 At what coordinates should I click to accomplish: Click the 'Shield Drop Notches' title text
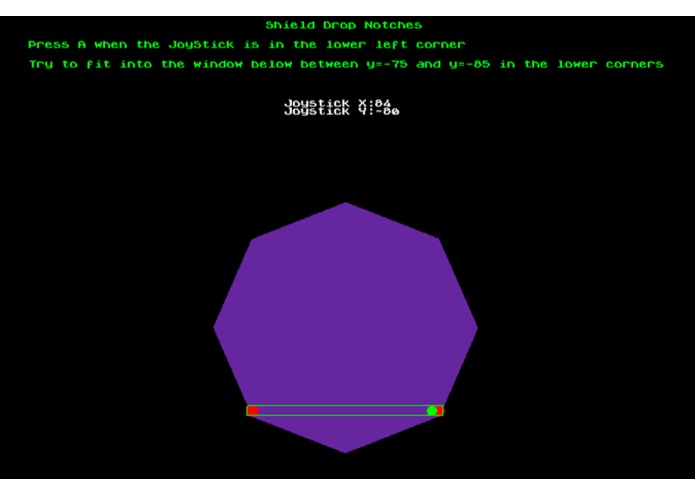(x=344, y=25)
